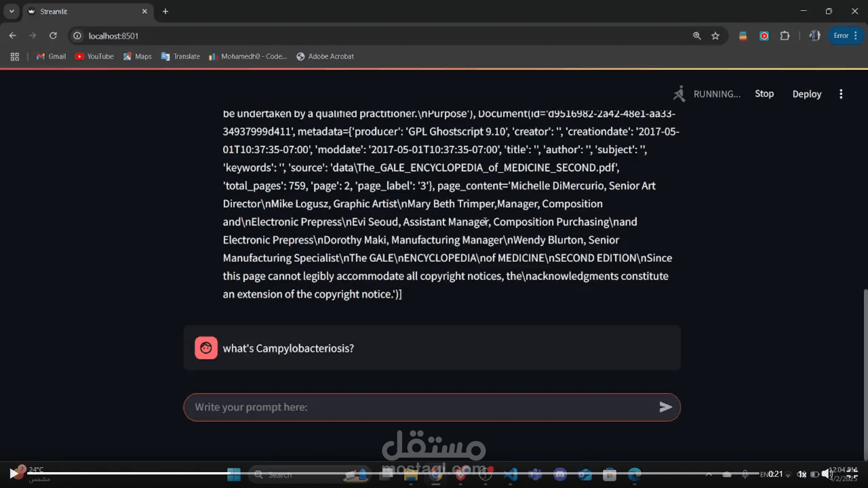The image size is (868, 488).
Task: Focus the "Write your prompt here" input
Action: (420, 407)
